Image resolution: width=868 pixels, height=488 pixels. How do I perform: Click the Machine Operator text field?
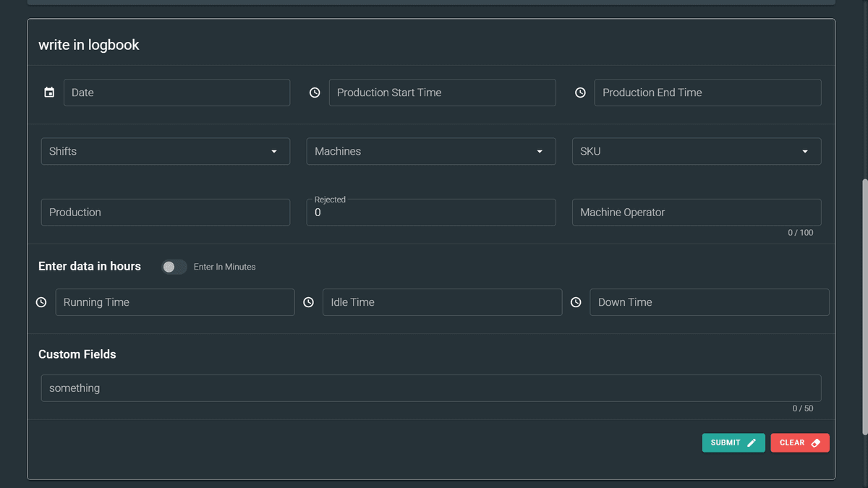click(x=696, y=213)
